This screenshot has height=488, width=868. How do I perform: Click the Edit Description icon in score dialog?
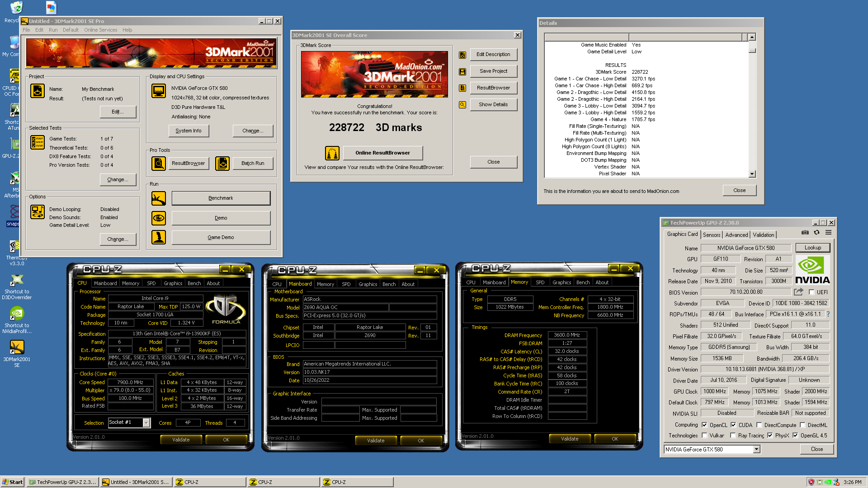(462, 55)
